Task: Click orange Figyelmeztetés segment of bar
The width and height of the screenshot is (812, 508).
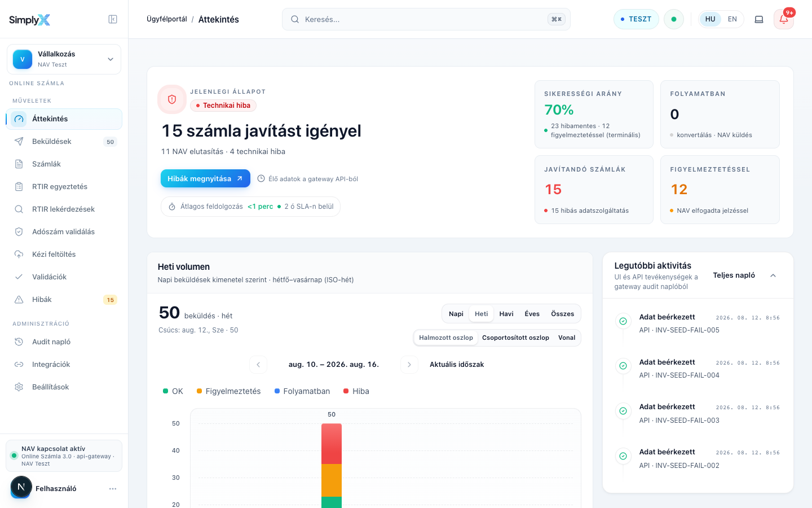Action: pos(332,480)
